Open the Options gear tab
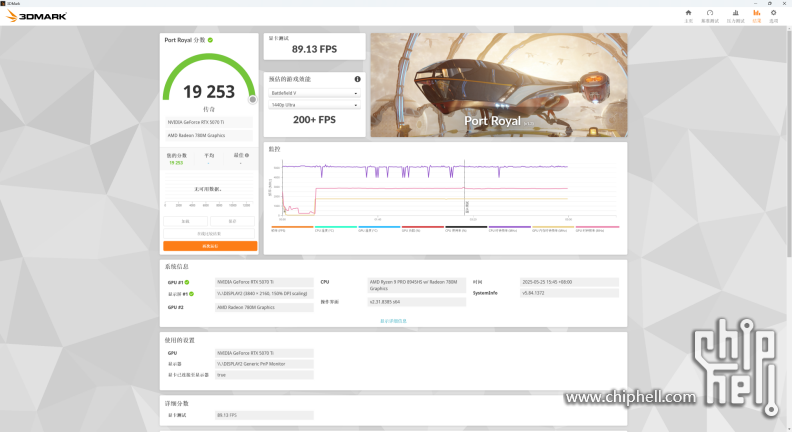Viewport: 792px width, 432px height. point(773,16)
